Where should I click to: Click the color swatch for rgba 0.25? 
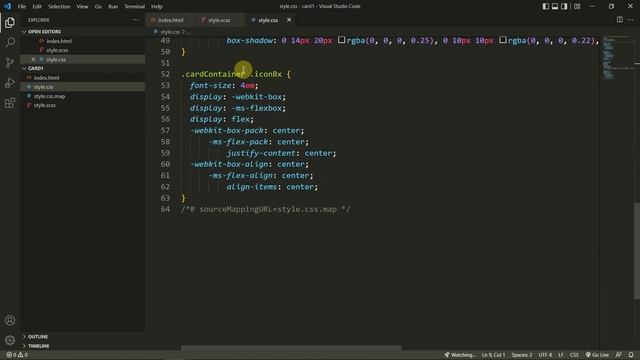pos(341,40)
